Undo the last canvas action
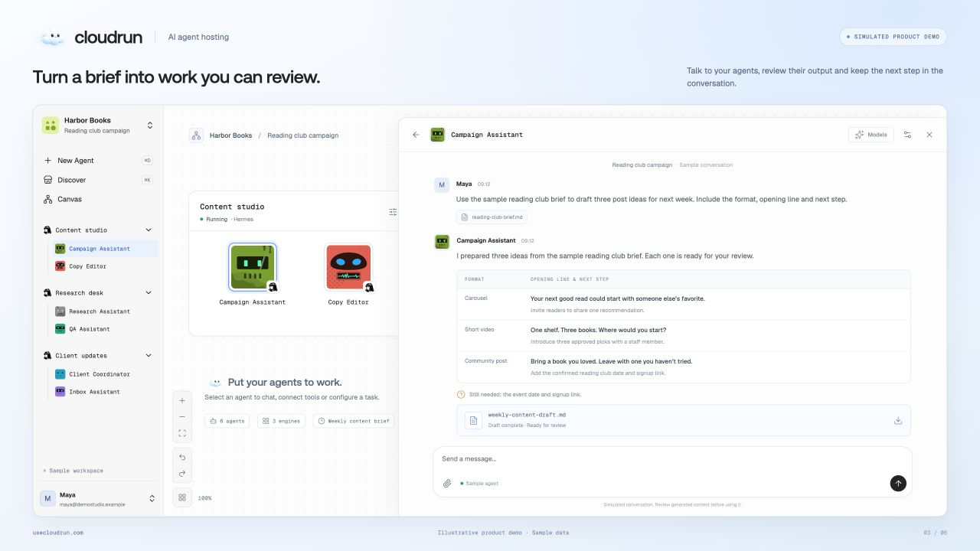980x551 pixels. (x=182, y=457)
